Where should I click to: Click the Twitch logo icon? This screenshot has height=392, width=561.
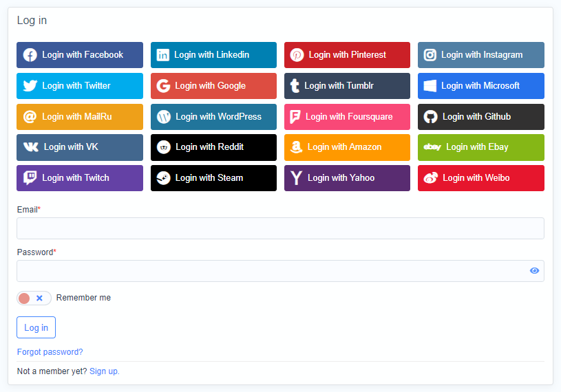[30, 178]
